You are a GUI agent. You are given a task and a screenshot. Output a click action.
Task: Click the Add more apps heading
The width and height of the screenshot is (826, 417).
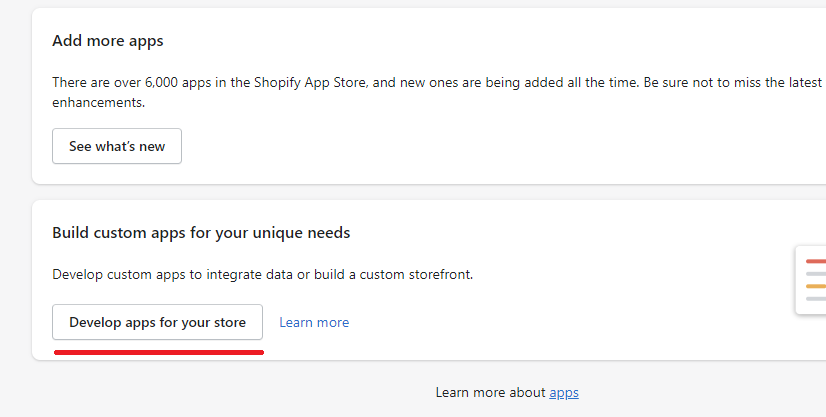coord(107,41)
